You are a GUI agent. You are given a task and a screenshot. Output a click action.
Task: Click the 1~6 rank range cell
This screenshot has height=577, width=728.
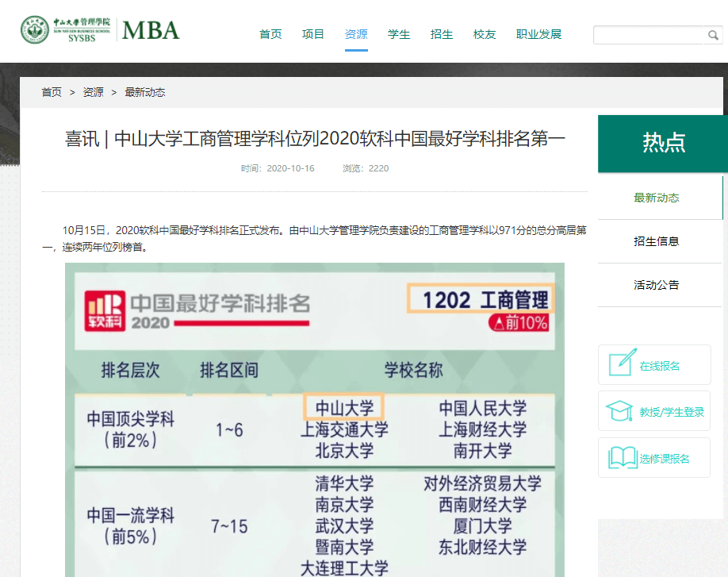click(x=229, y=429)
